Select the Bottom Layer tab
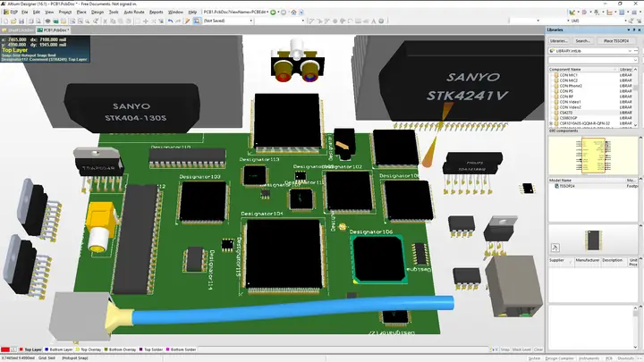The height and width of the screenshot is (362, 644). [x=59, y=349]
